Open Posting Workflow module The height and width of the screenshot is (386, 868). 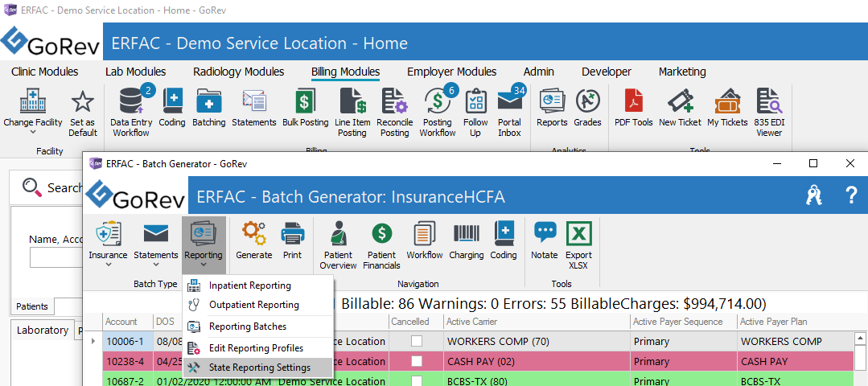pyautogui.click(x=438, y=113)
